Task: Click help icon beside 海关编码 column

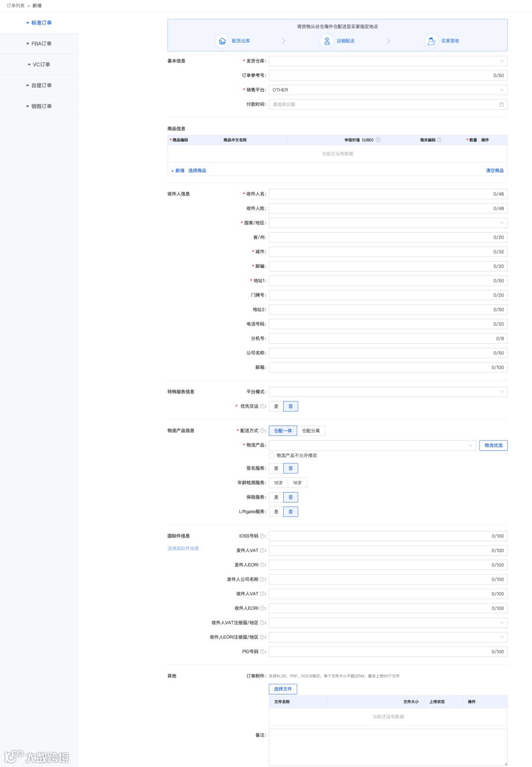Action: click(x=439, y=140)
